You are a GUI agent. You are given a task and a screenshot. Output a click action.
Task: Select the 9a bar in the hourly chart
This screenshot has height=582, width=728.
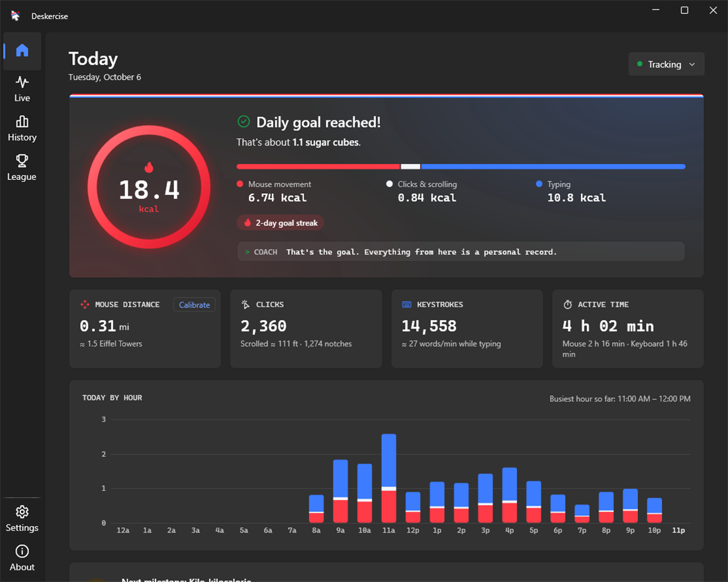pos(340,491)
